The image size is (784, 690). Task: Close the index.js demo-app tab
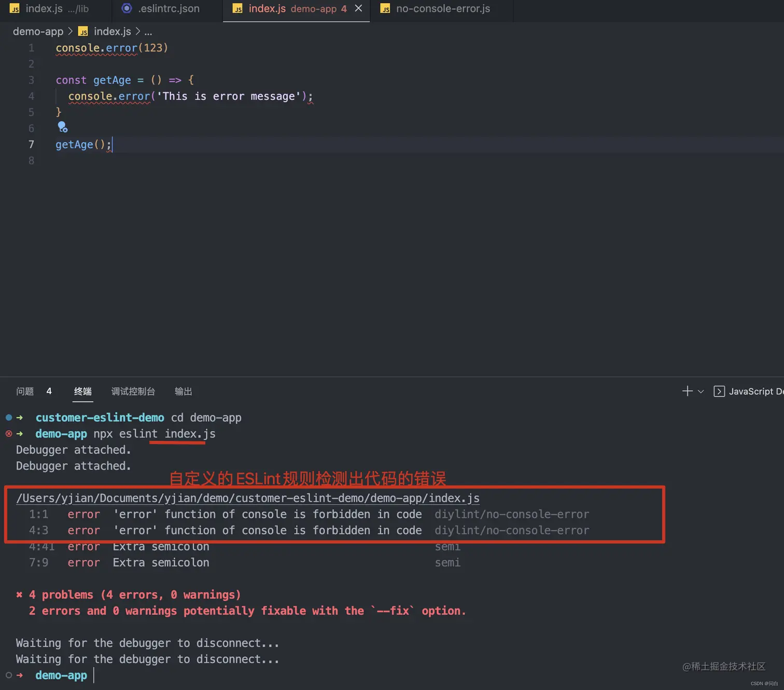(x=358, y=8)
